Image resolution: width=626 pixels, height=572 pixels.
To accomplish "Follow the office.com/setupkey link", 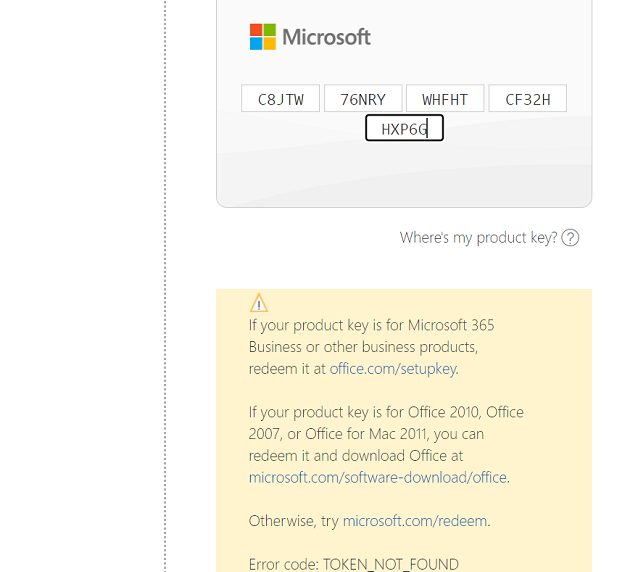I will [393, 368].
